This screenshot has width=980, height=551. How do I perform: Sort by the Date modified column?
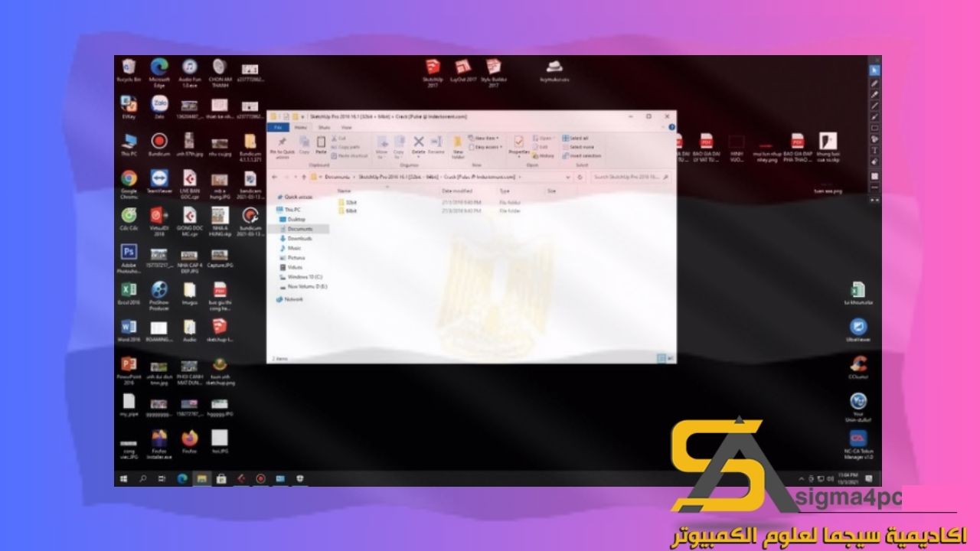click(x=457, y=191)
